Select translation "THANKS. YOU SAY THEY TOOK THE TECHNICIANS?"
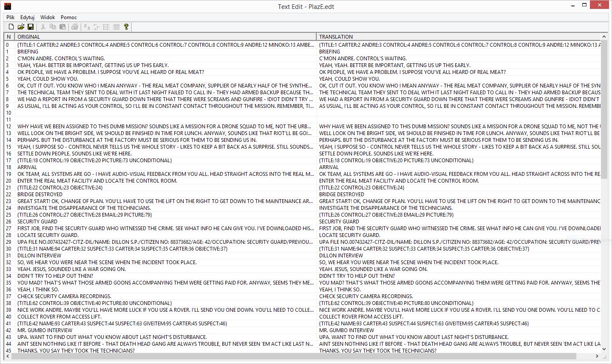This screenshot has width=612, height=364. pyautogui.click(x=378, y=351)
